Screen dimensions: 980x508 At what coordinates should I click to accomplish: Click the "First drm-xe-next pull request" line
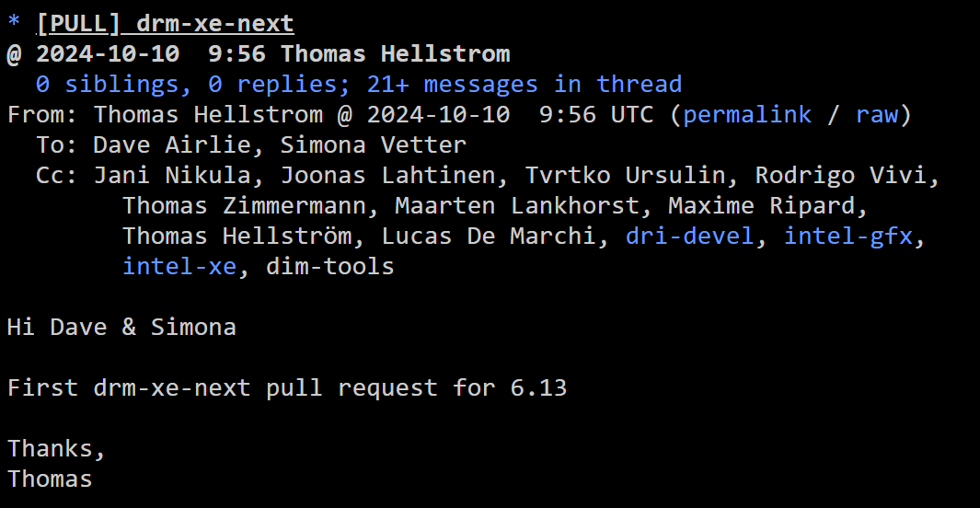tap(286, 388)
